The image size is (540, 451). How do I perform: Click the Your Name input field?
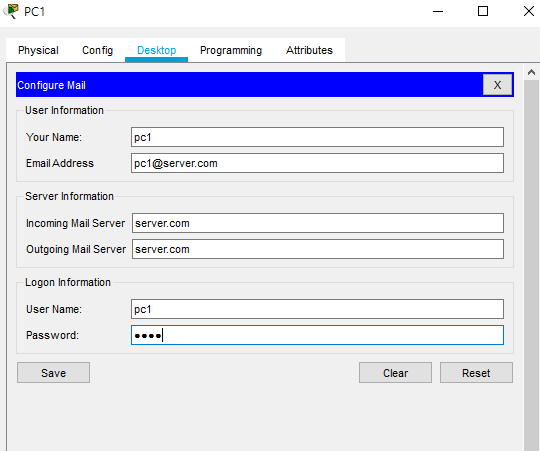(317, 137)
